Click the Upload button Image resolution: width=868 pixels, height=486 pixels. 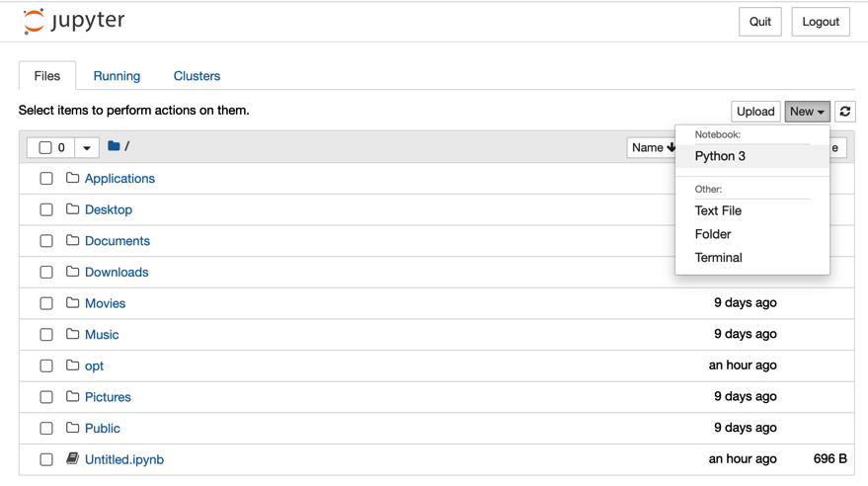755,112
